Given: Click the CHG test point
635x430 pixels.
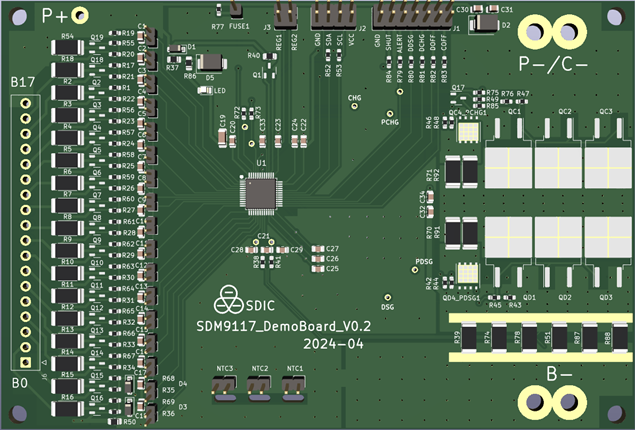Looking at the screenshot, I should 354,106.
